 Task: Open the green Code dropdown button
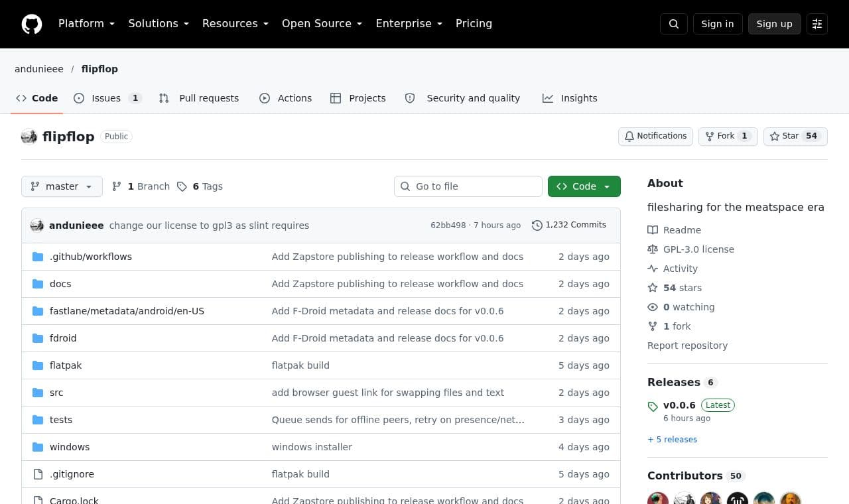(584, 186)
